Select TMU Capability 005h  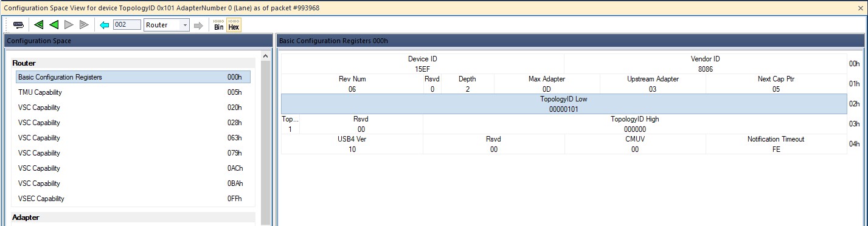coord(133,92)
